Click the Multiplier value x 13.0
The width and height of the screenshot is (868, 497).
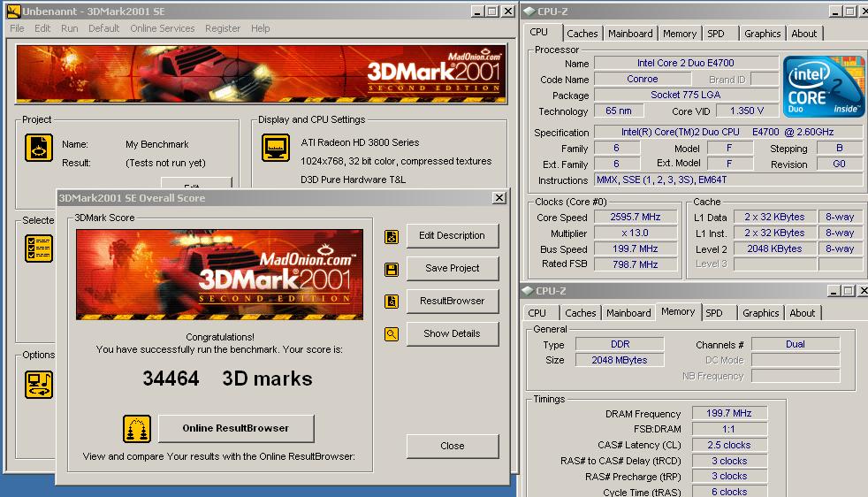pyautogui.click(x=636, y=233)
